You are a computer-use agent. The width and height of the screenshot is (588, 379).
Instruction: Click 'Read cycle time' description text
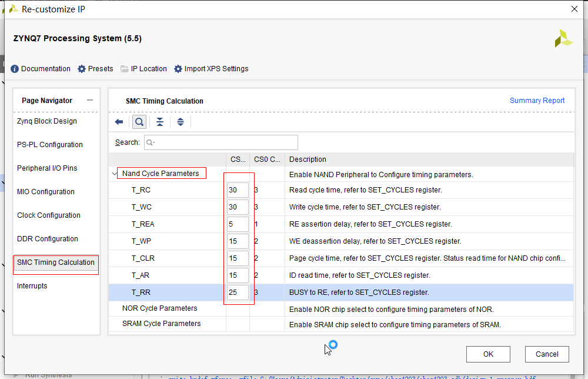pyautogui.click(x=365, y=190)
